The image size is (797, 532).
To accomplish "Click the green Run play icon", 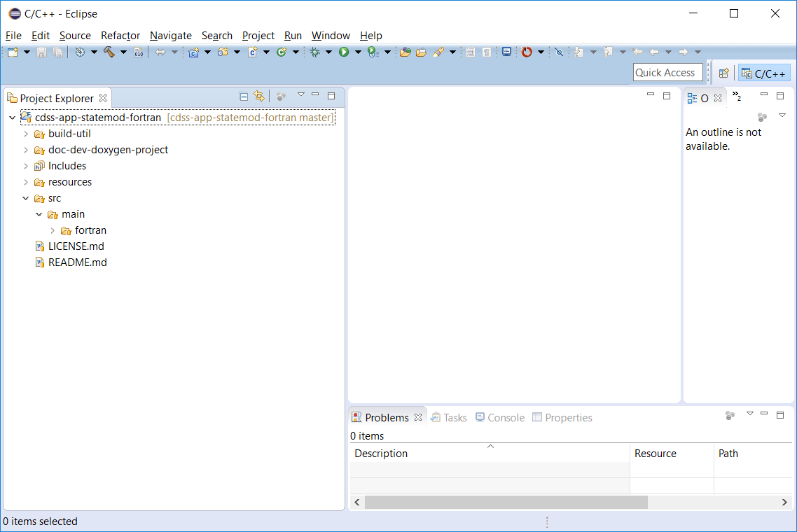I will pyautogui.click(x=344, y=52).
